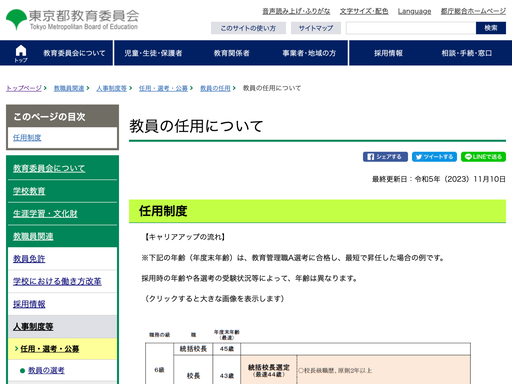Open 教職員関連 in the green sidebar
512x384 pixels.
pos(33,236)
